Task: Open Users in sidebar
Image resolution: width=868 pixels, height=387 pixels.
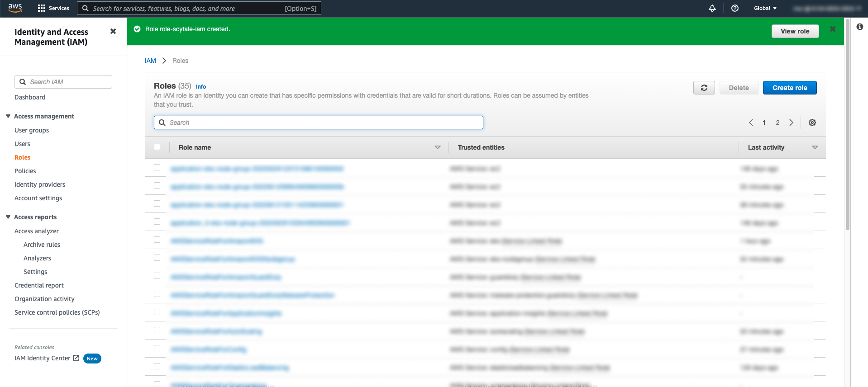Action: pyautogui.click(x=22, y=144)
